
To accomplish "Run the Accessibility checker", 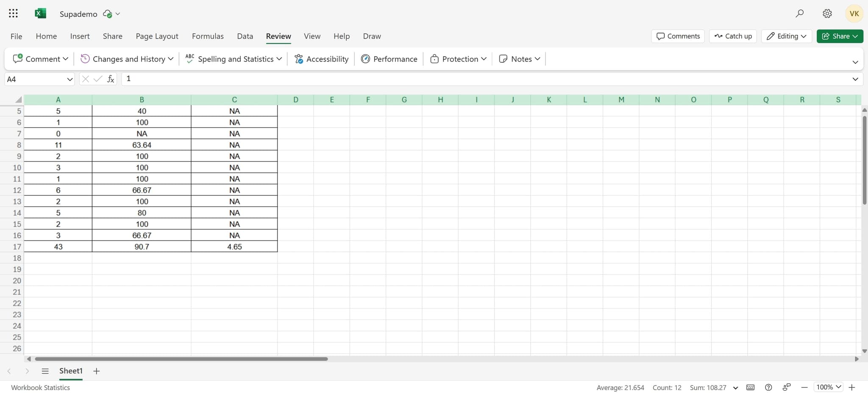I will click(x=321, y=59).
